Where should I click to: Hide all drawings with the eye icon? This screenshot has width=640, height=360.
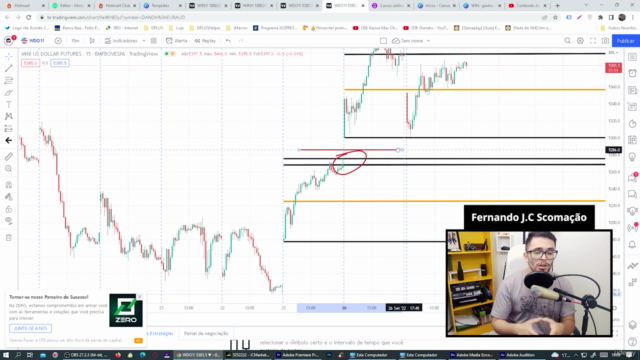pos(9,221)
